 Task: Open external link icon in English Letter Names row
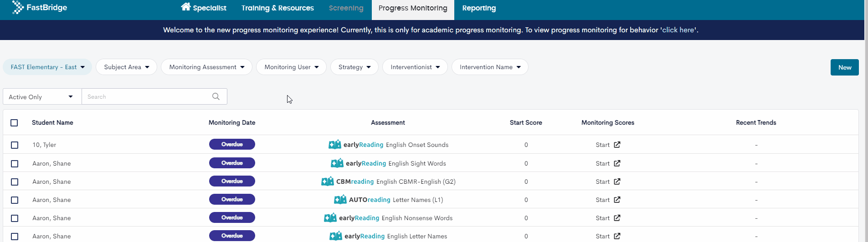pyautogui.click(x=617, y=236)
